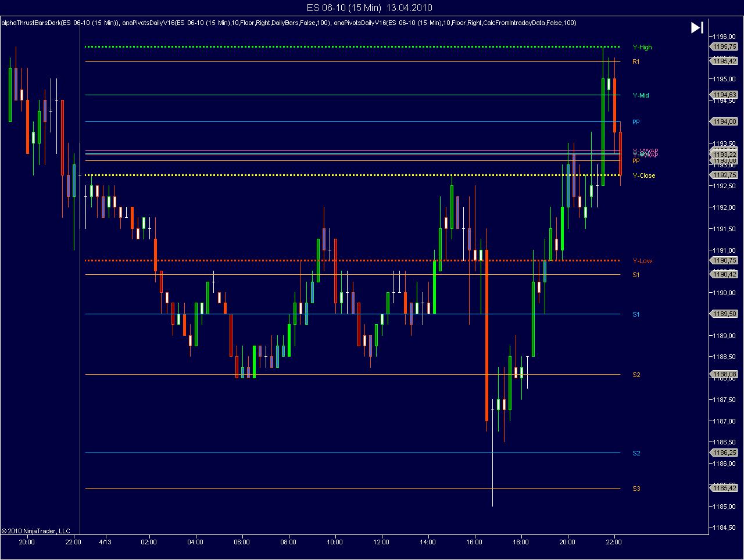This screenshot has height=560, width=744.
Task: Click the 1190,75 price marker tag
Action: [724, 261]
